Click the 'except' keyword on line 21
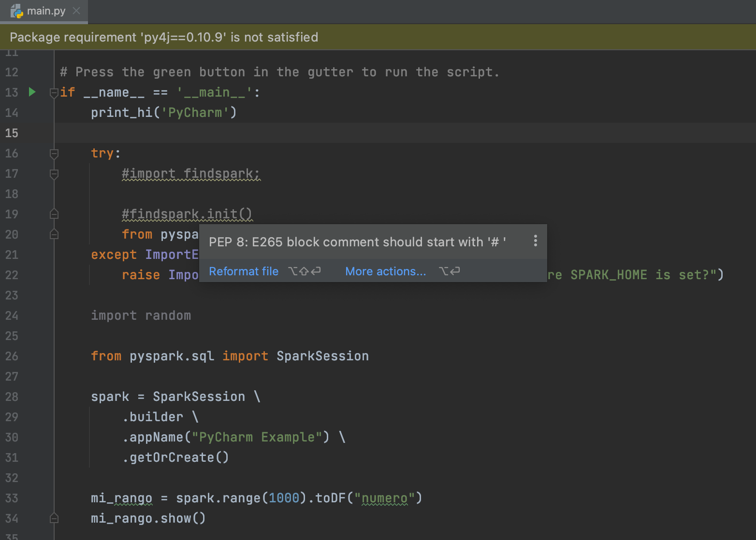The height and width of the screenshot is (540, 756). pos(114,255)
